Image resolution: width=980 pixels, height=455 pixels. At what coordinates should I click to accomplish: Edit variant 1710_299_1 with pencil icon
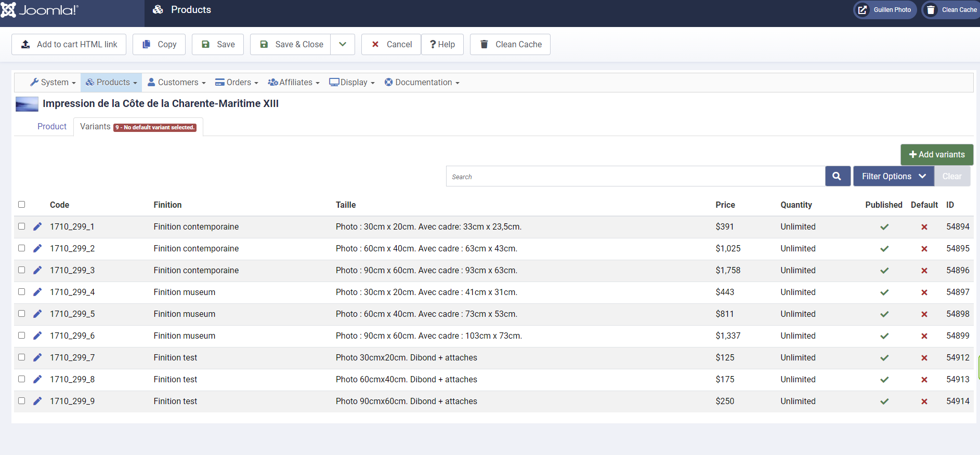point(37,226)
